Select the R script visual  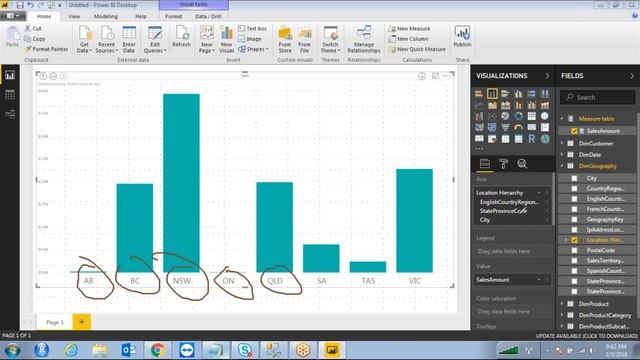click(531, 139)
